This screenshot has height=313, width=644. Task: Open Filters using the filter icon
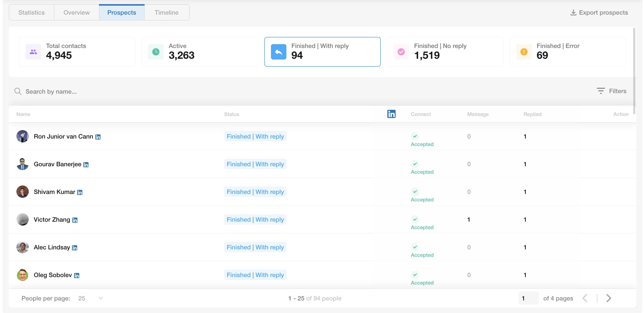[x=601, y=91]
